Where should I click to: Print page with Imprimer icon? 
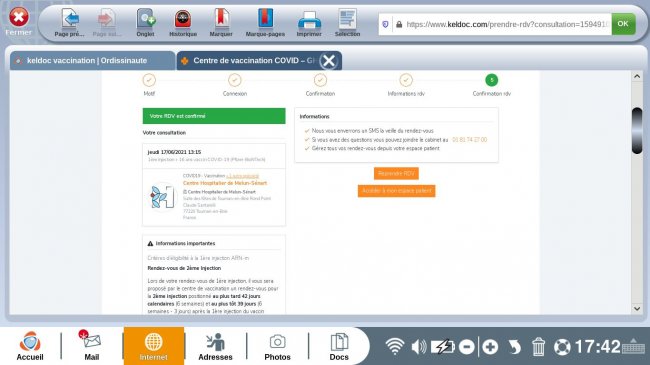pos(309,23)
